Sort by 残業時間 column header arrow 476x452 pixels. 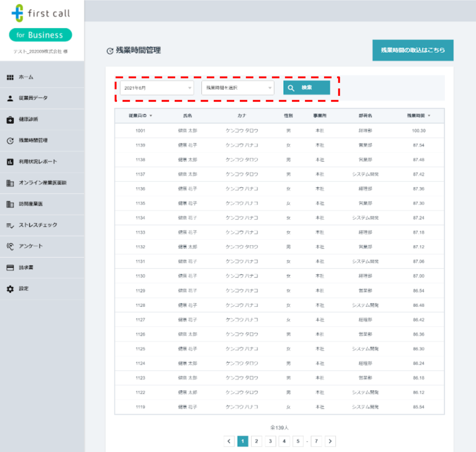429,116
